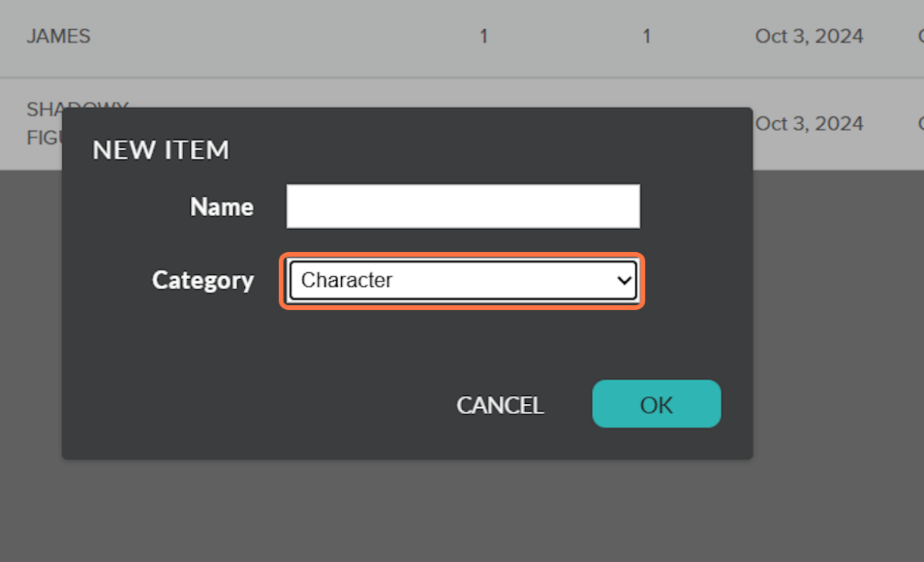Click CANCEL to dismiss the dialog

[x=499, y=404]
